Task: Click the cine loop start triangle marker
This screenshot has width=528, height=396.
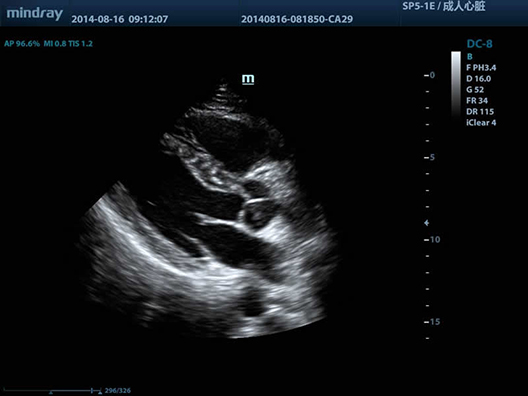Action: (51, 393)
